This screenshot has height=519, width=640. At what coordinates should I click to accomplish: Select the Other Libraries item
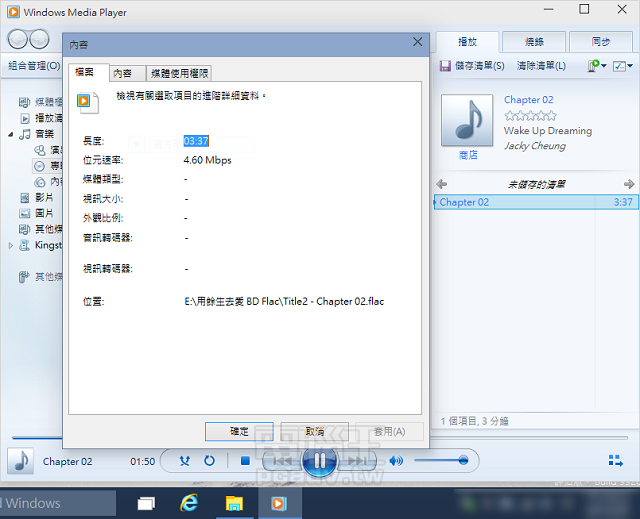coord(41,229)
